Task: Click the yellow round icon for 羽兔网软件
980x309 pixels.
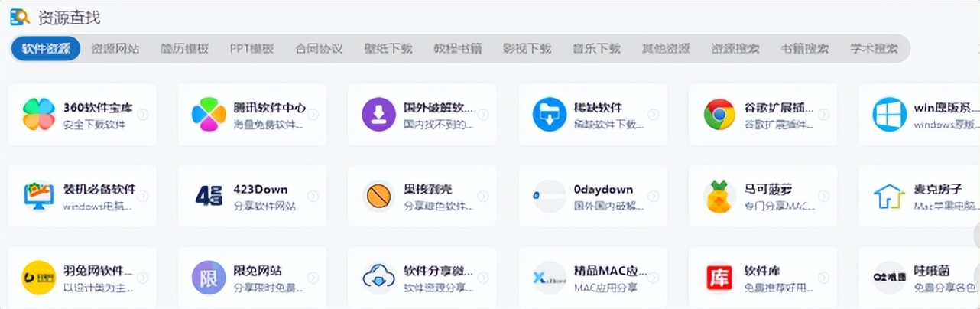Action: [39, 278]
